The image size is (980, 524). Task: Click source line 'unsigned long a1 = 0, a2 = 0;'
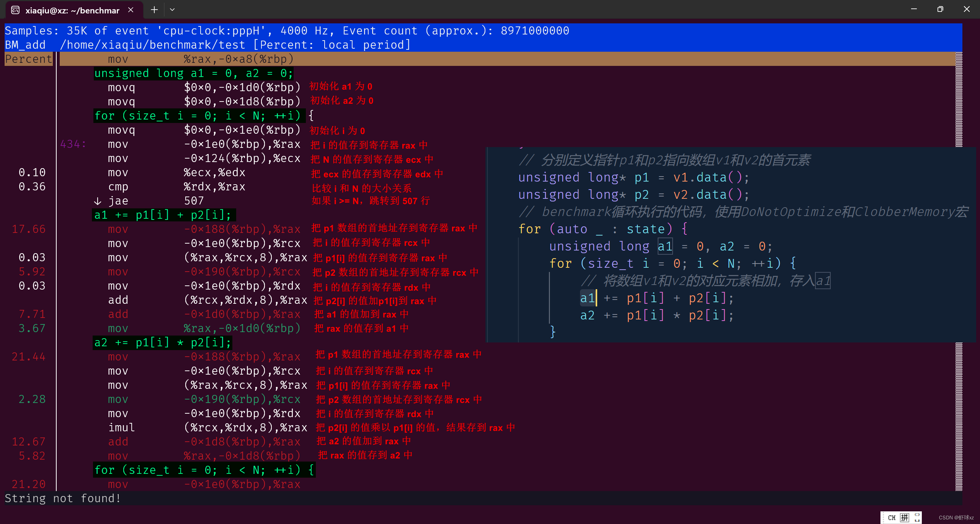[194, 73]
